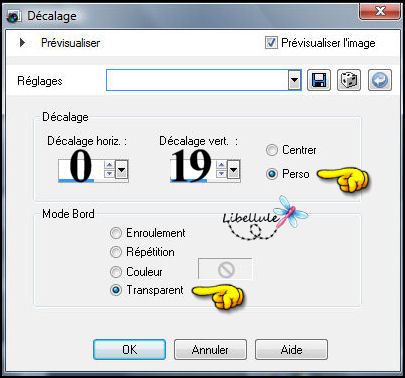Click the Paint Shop Pro icon in title bar
The image size is (405, 378).
pos(13,17)
